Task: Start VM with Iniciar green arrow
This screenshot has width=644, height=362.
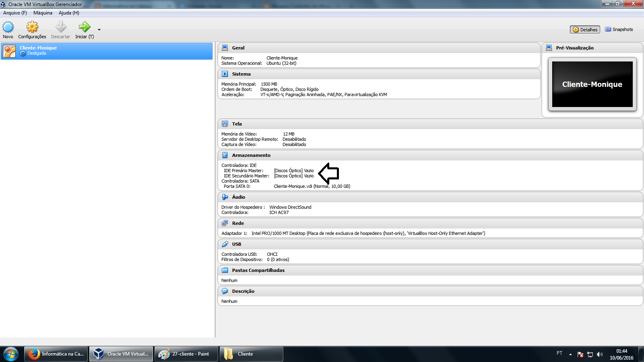Action: tap(85, 27)
